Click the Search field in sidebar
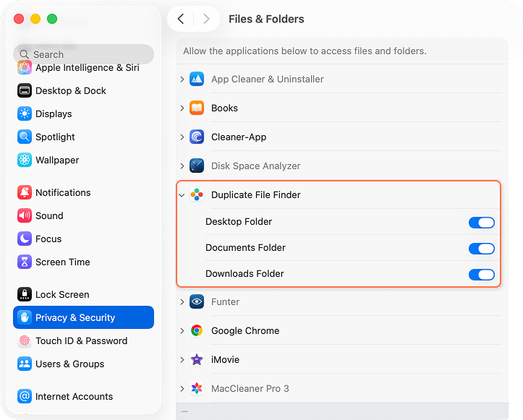The width and height of the screenshot is (523, 420). click(83, 54)
